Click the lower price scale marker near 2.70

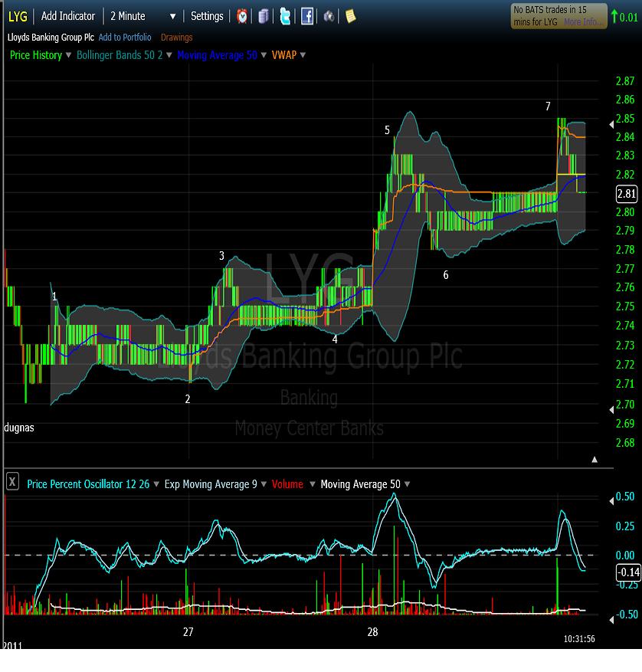tap(611, 410)
